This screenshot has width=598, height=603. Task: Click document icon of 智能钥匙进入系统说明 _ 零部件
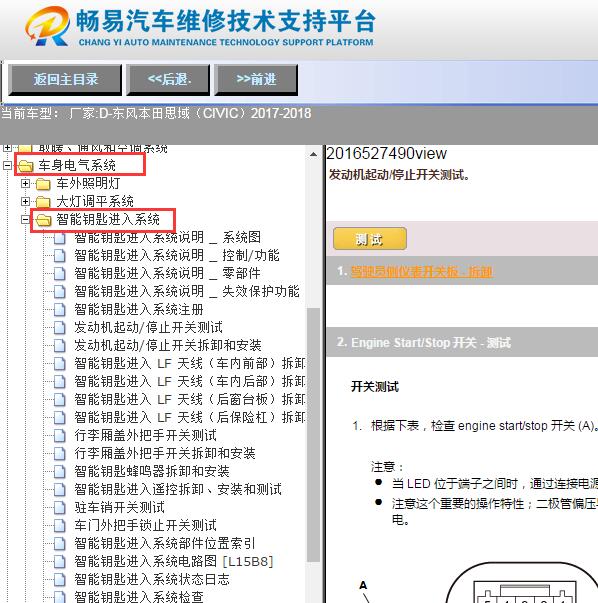coord(60,274)
